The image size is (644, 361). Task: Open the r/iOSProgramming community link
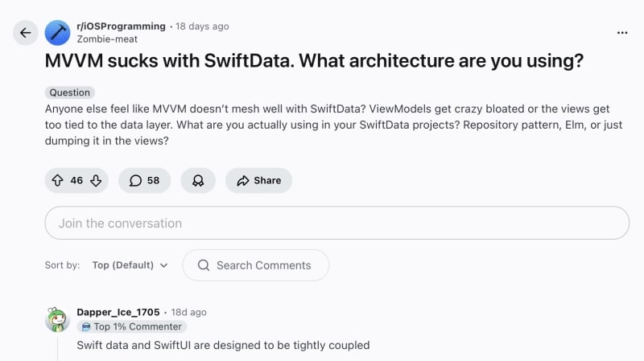(121, 27)
